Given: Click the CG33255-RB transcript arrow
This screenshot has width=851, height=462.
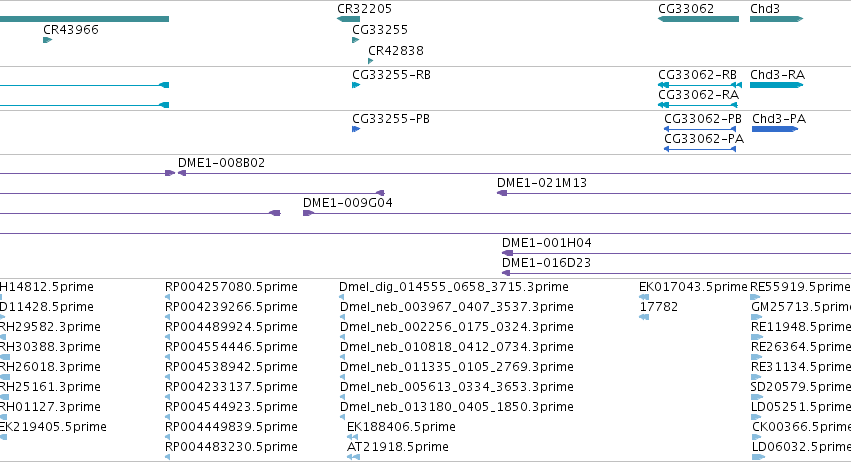Looking at the screenshot, I should point(356,85).
